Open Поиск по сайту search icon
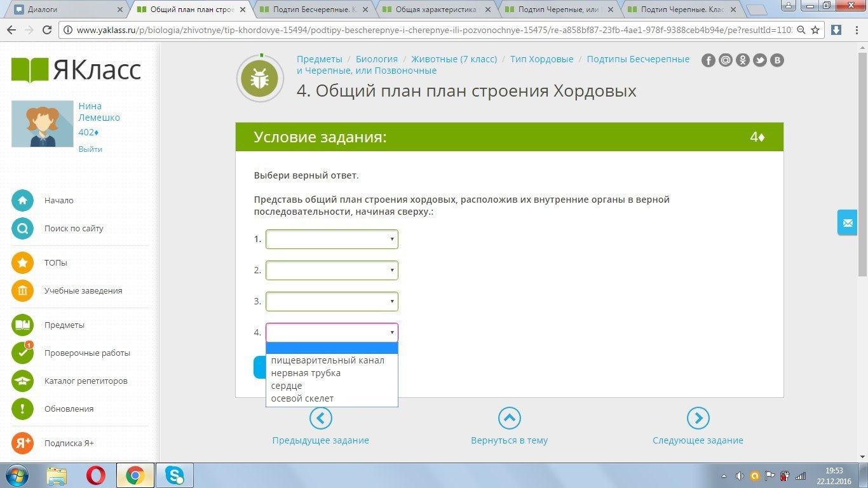 tap(23, 228)
